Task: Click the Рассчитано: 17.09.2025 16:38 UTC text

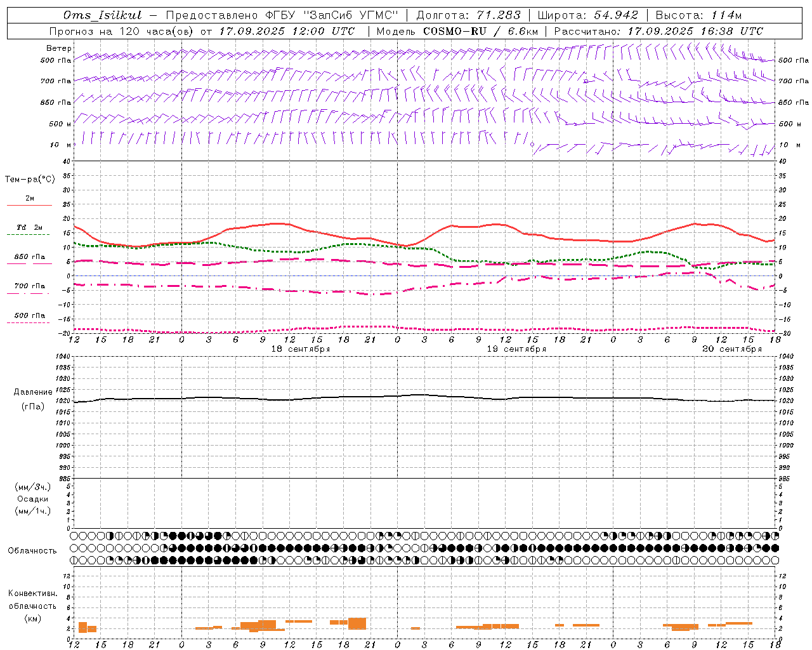Action: pos(658,31)
